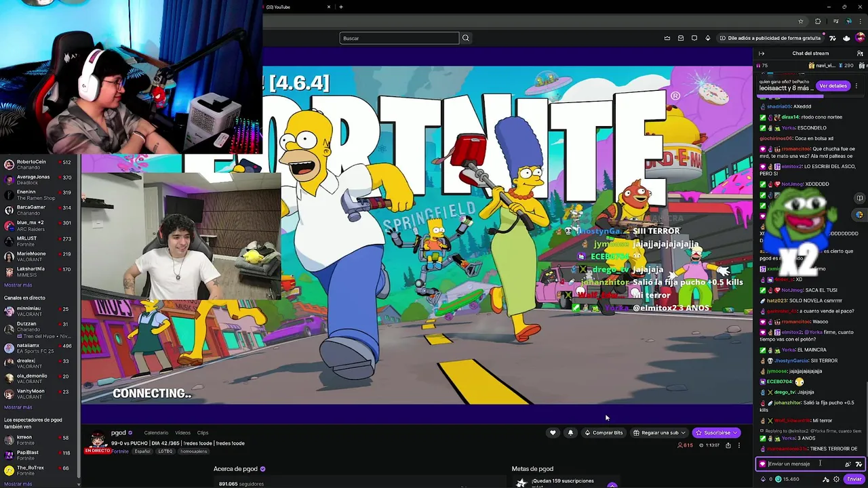Open a new browser tab
This screenshot has height=488, width=868.
click(341, 7)
